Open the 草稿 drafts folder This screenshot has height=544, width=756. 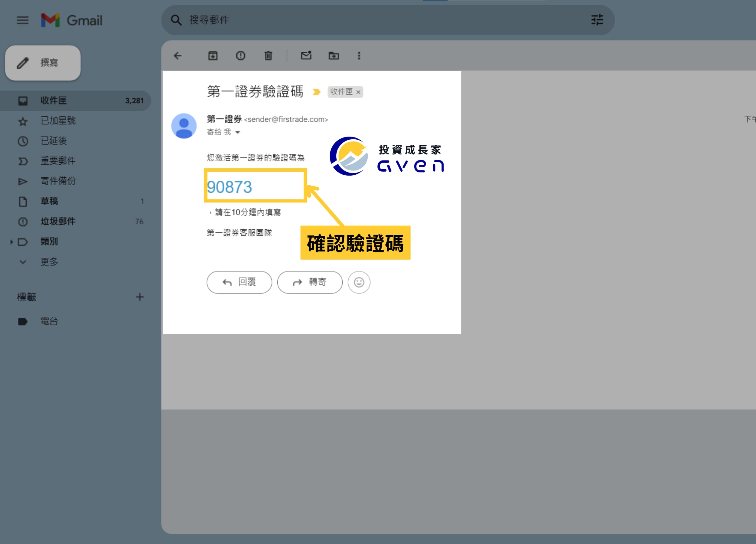[75, 201]
